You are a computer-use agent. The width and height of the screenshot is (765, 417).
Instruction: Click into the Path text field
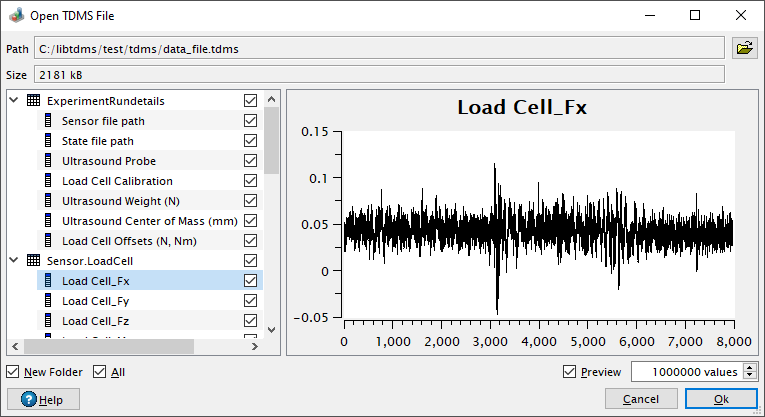(x=379, y=49)
